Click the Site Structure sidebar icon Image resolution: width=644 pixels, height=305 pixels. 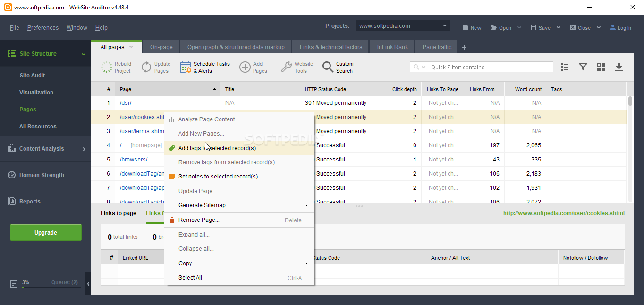(x=12, y=53)
